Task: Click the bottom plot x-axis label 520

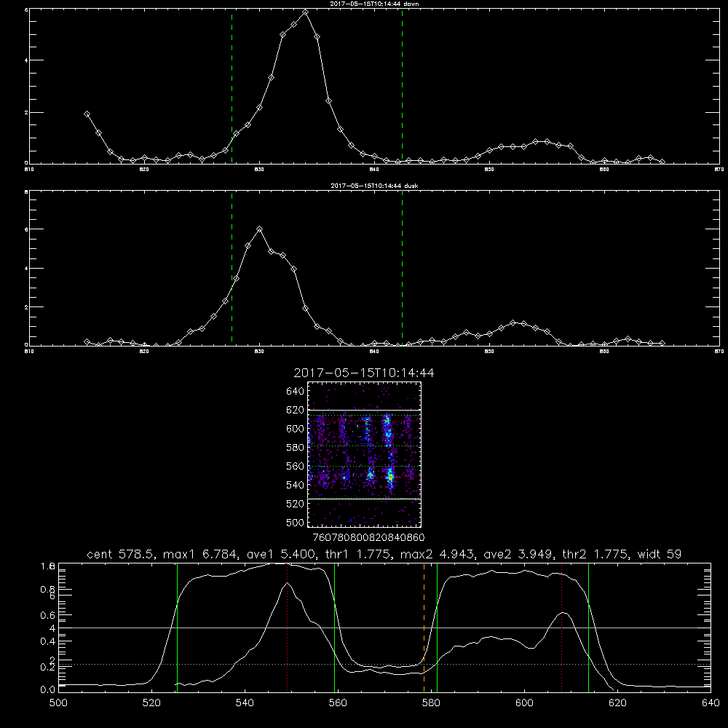Action: (x=151, y=703)
